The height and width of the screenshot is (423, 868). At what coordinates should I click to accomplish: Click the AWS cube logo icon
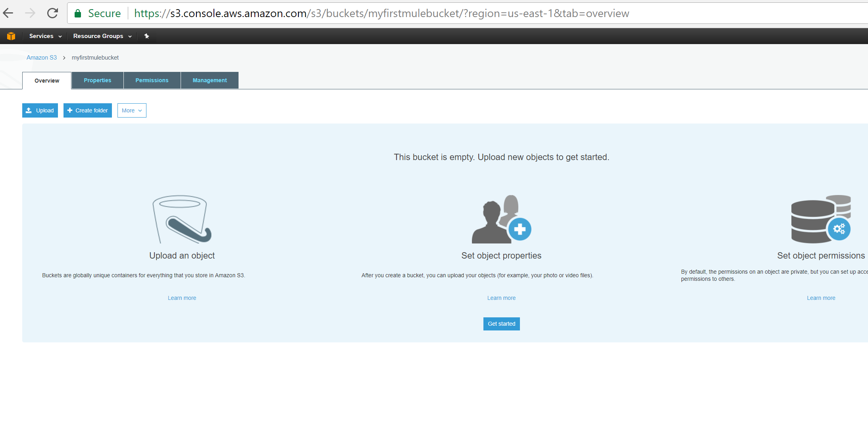coord(11,36)
